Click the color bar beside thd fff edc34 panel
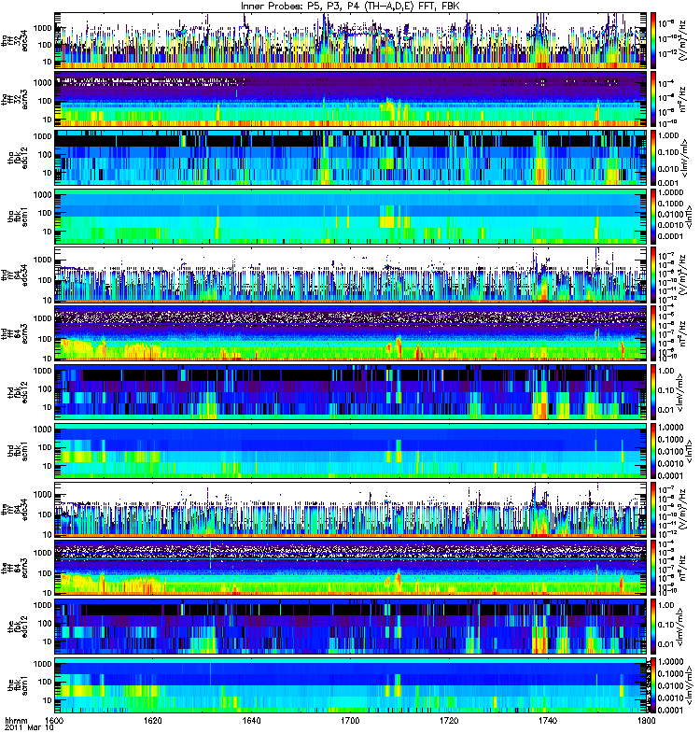 coord(653,275)
